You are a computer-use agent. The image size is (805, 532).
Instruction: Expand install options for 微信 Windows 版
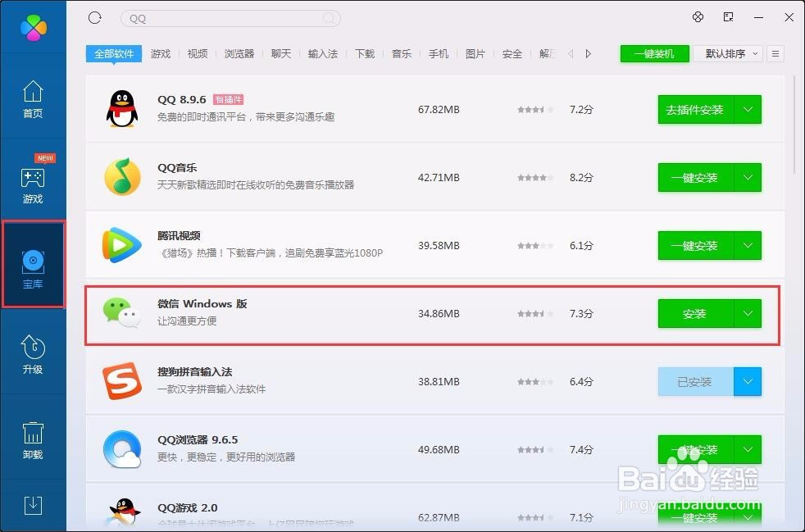[x=748, y=314]
